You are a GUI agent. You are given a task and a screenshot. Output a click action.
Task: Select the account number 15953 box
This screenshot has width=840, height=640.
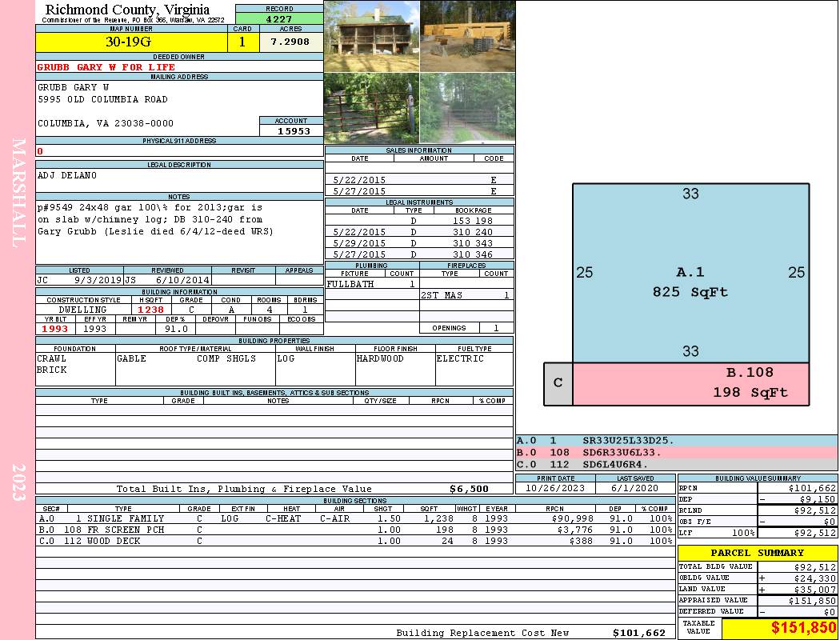click(291, 131)
